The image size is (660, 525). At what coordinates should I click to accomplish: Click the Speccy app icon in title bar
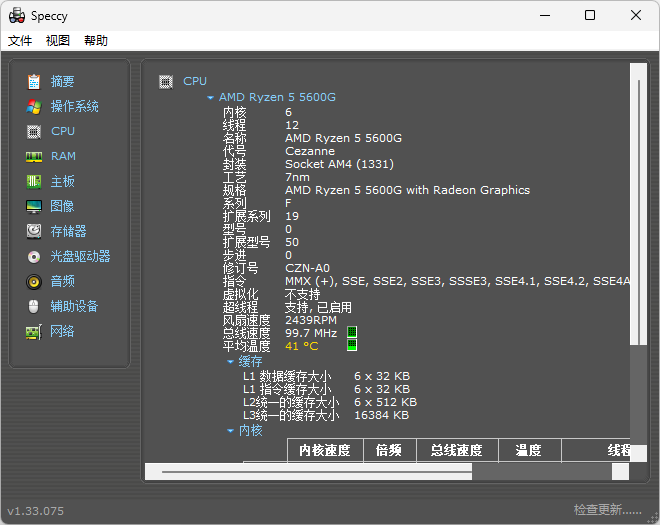tap(17, 16)
